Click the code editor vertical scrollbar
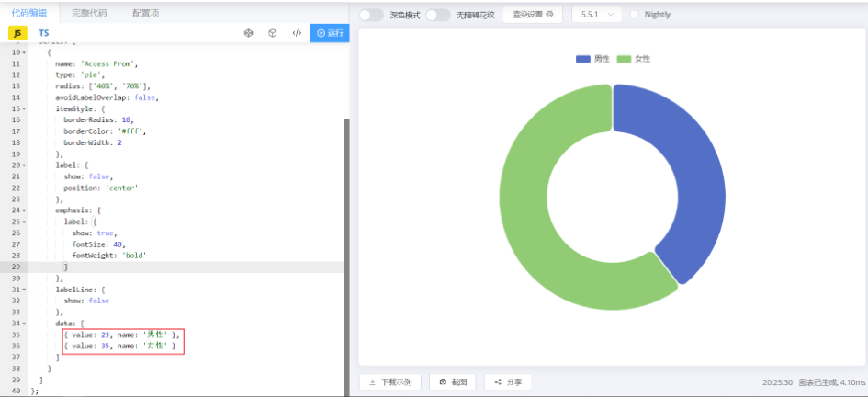Image resolution: width=868 pixels, height=398 pixels. point(345,230)
